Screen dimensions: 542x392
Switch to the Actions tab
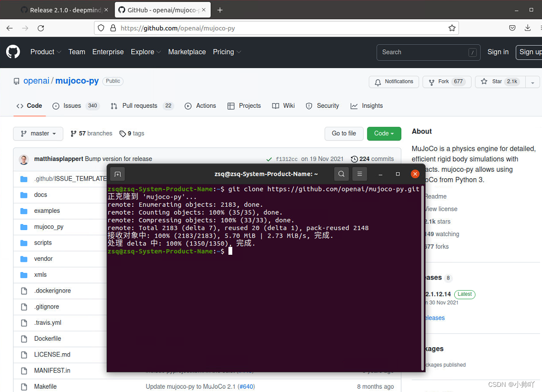pyautogui.click(x=200, y=105)
